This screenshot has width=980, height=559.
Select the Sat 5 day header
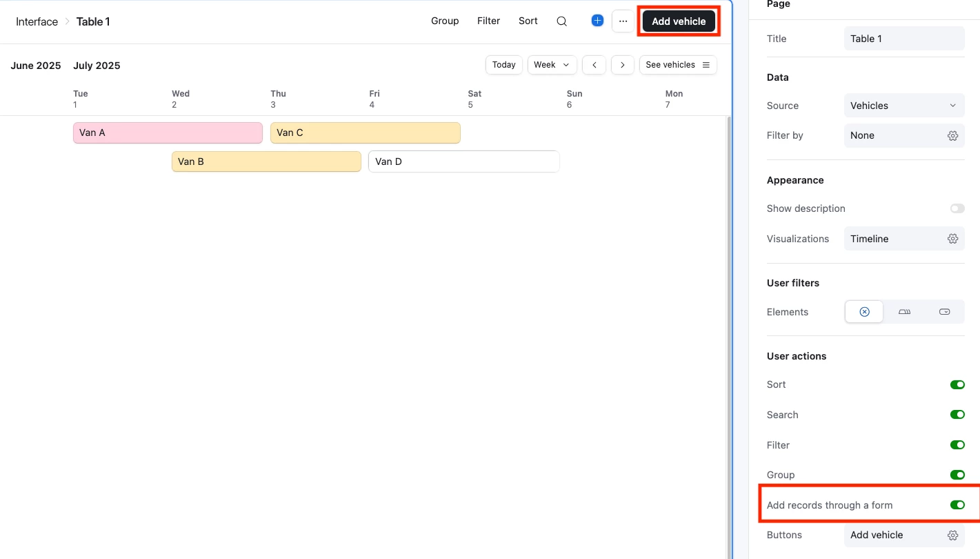coord(474,99)
